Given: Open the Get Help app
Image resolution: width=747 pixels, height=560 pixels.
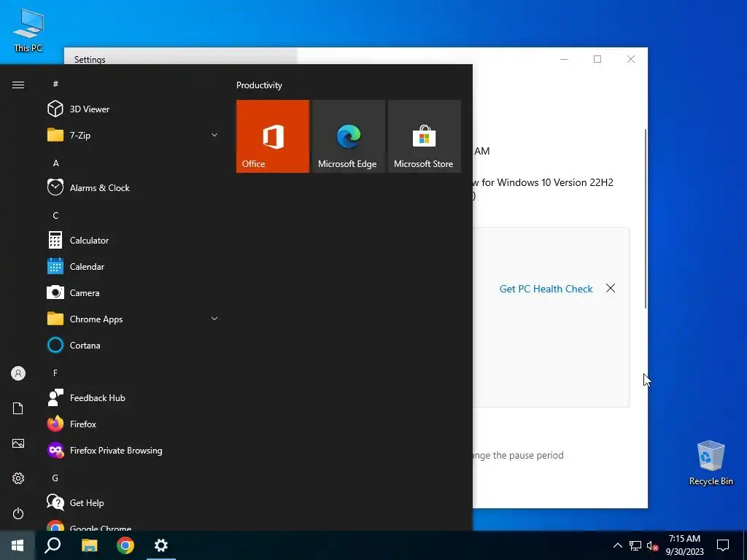Looking at the screenshot, I should pyautogui.click(x=133, y=502).
